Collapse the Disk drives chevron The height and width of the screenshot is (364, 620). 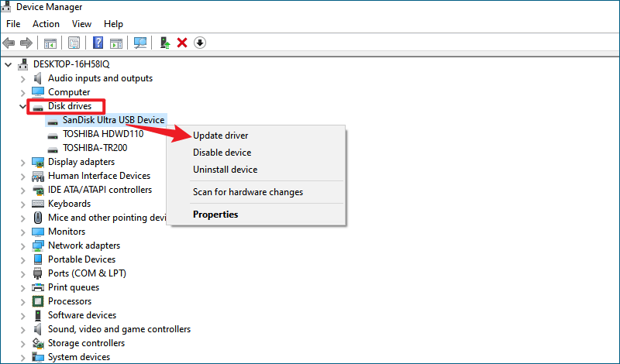click(23, 106)
